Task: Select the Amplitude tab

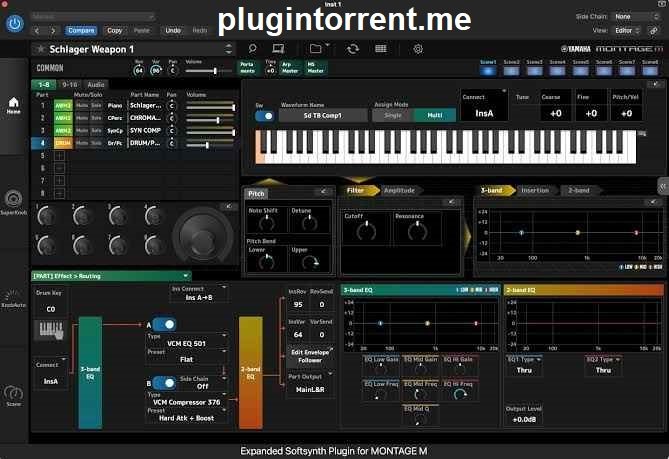Action: [399, 190]
